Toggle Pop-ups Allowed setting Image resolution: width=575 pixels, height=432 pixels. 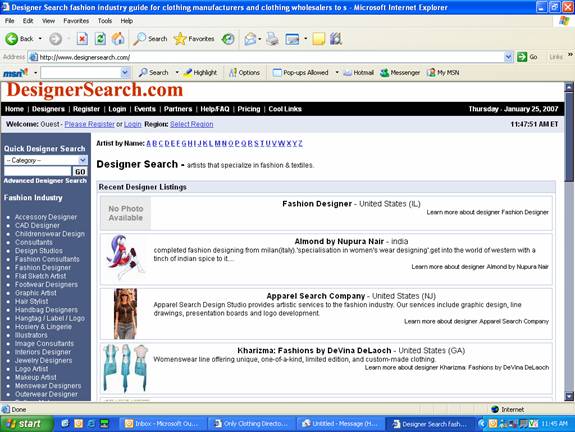point(300,73)
